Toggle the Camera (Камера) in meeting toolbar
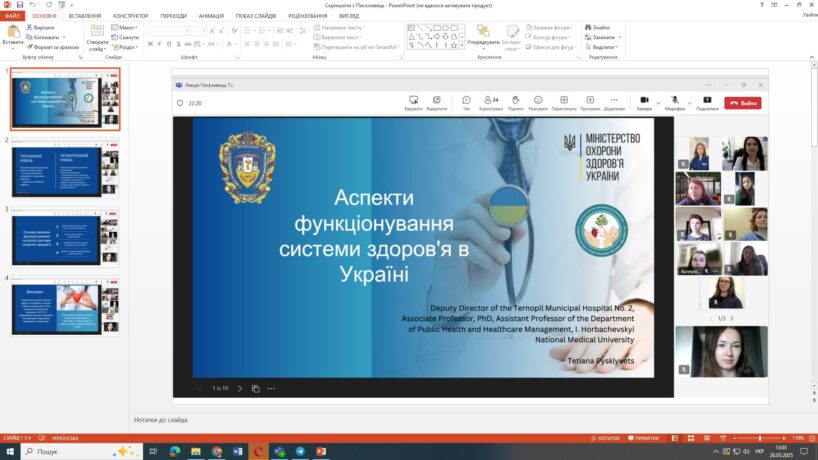 pos(644,100)
